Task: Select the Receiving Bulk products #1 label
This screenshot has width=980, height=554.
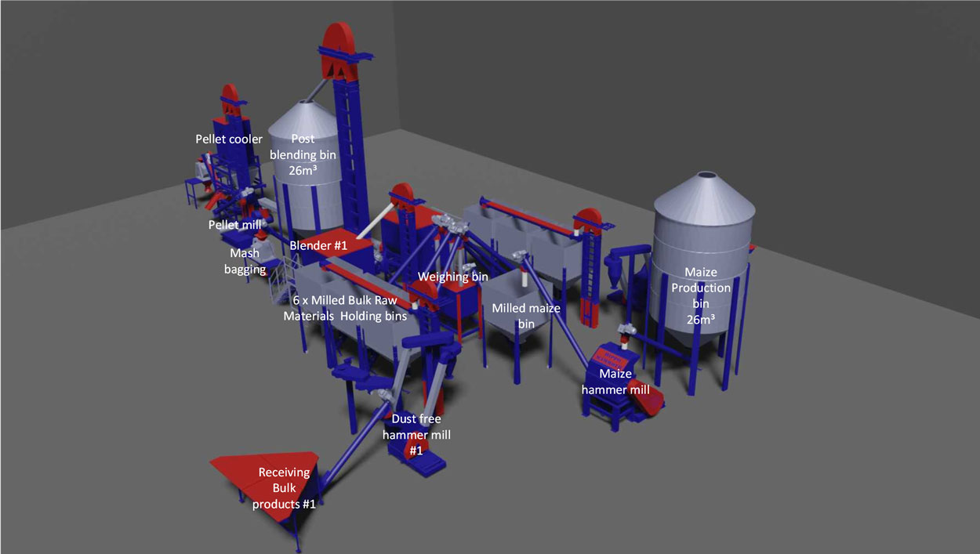Action: tap(284, 488)
